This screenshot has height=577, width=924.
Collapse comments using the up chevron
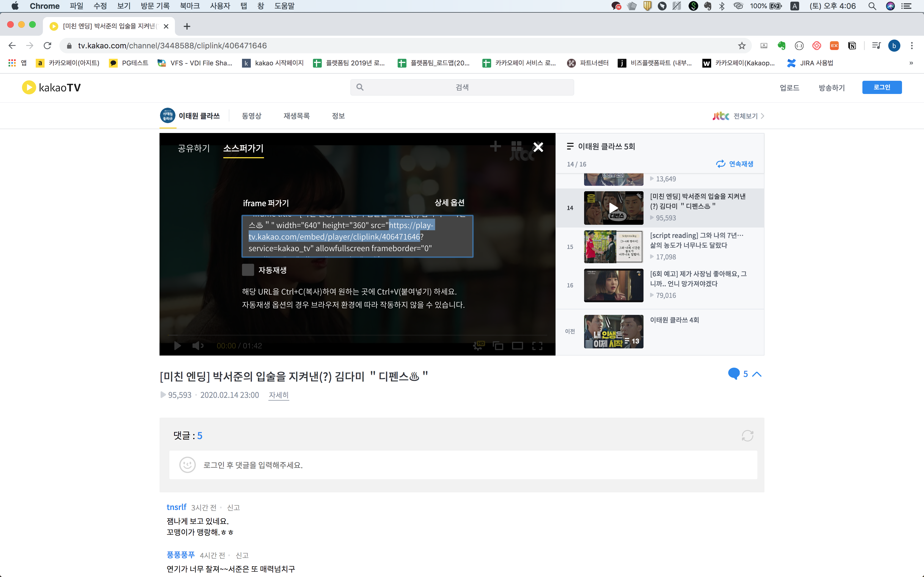[x=757, y=374]
